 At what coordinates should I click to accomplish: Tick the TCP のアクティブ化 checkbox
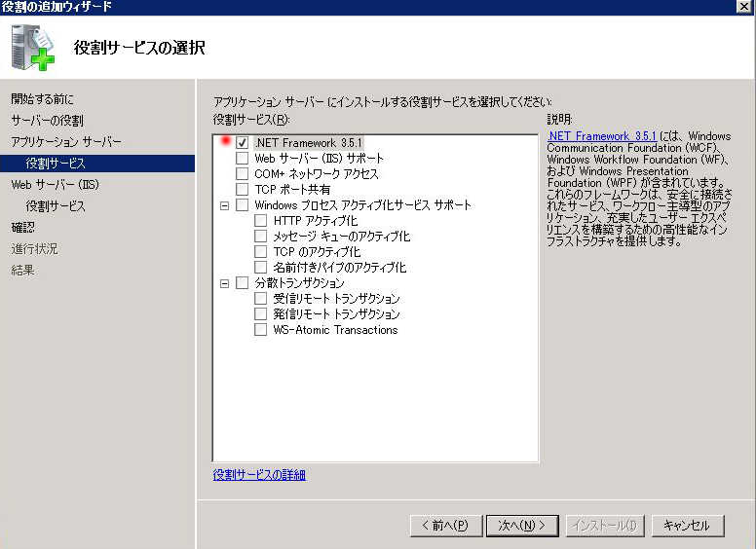pos(260,251)
